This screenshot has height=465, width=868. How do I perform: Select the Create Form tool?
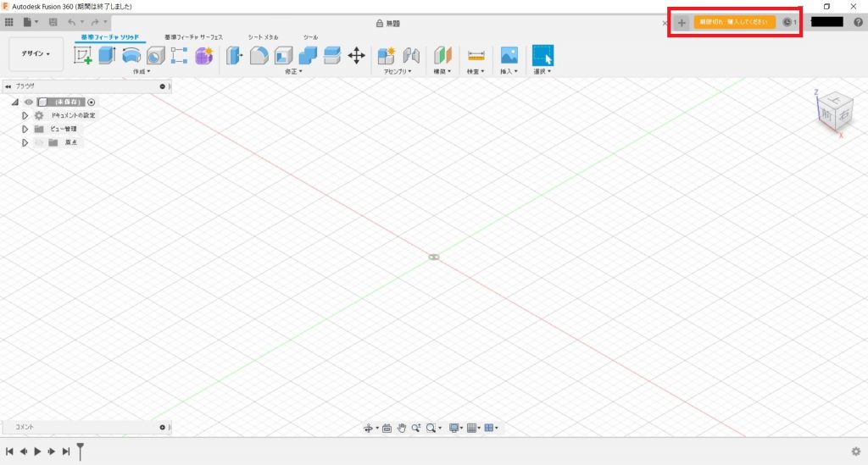click(x=203, y=55)
